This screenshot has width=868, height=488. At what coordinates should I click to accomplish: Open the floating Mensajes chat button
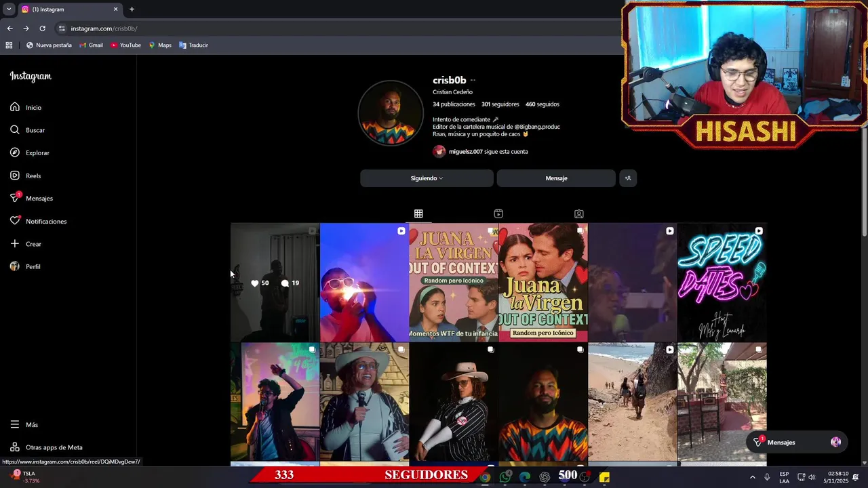click(x=797, y=442)
